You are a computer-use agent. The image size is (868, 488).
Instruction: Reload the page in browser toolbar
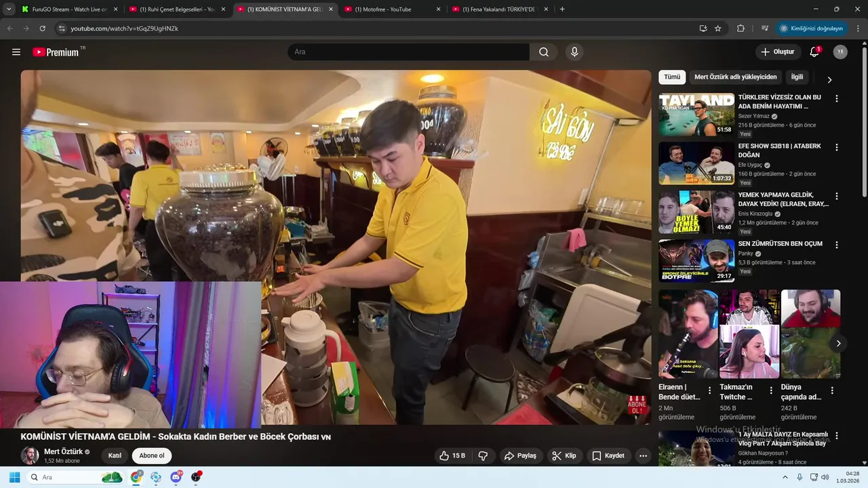click(42, 28)
